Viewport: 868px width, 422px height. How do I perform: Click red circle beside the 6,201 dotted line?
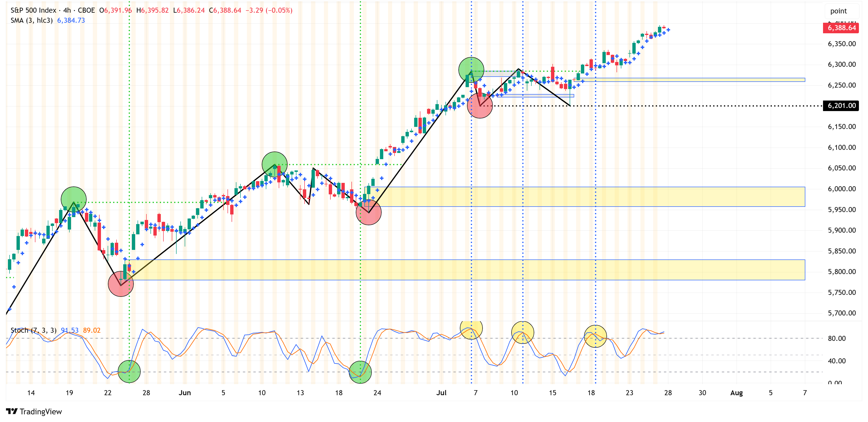[x=479, y=106]
